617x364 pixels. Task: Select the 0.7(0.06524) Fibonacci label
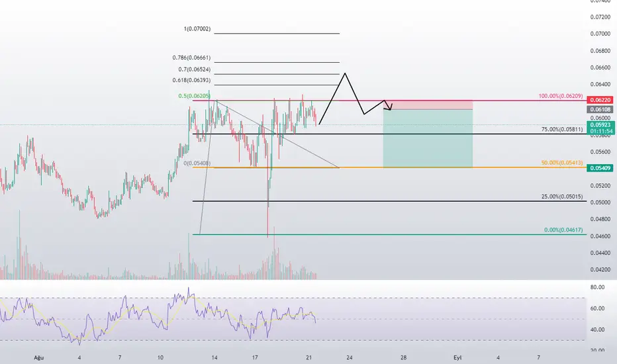tap(195, 69)
